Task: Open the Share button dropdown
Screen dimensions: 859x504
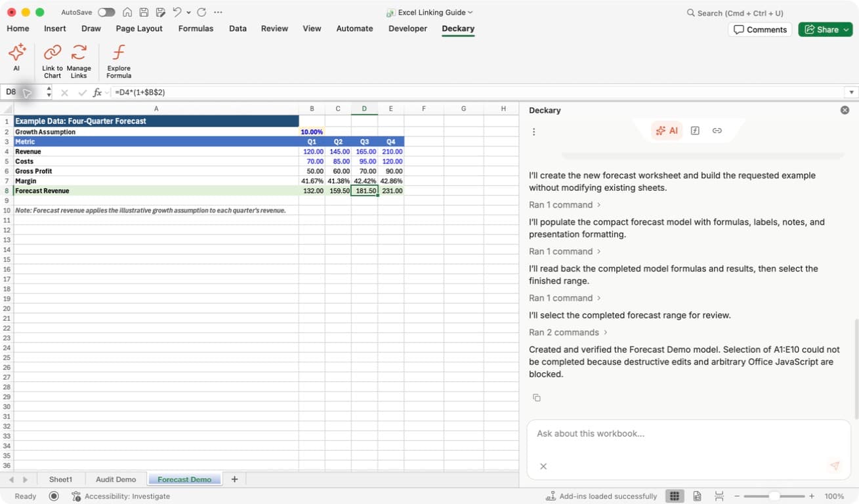Action: pos(847,30)
